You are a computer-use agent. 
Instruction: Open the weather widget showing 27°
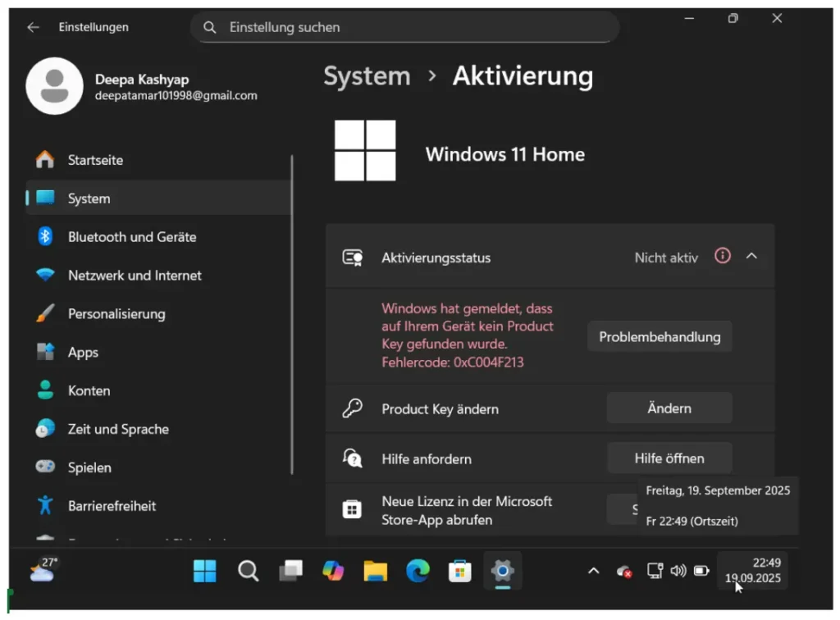pos(43,570)
